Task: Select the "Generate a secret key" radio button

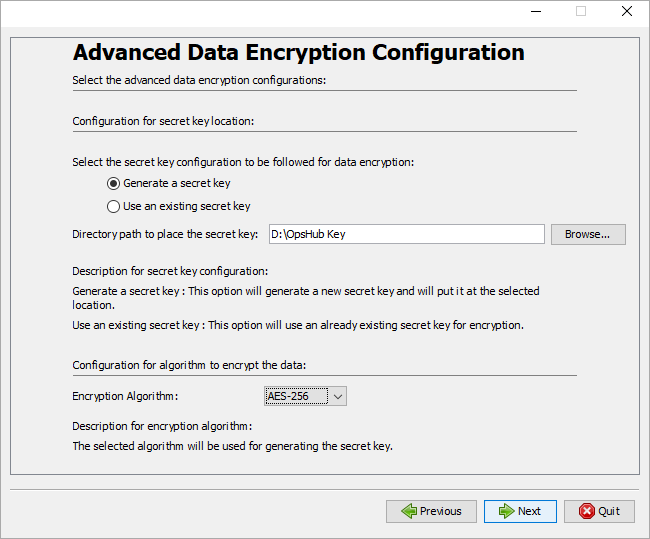Action: 114,184
